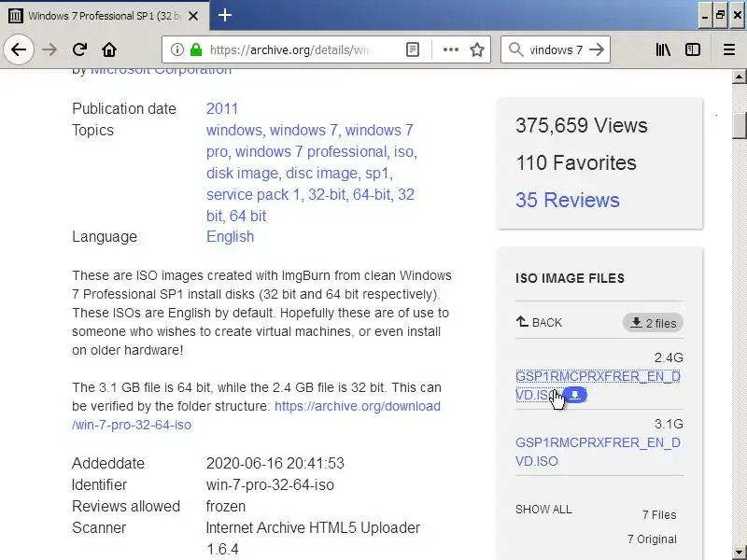The height and width of the screenshot is (560, 747).
Task: Click the forward navigation arrow
Action: [49, 49]
